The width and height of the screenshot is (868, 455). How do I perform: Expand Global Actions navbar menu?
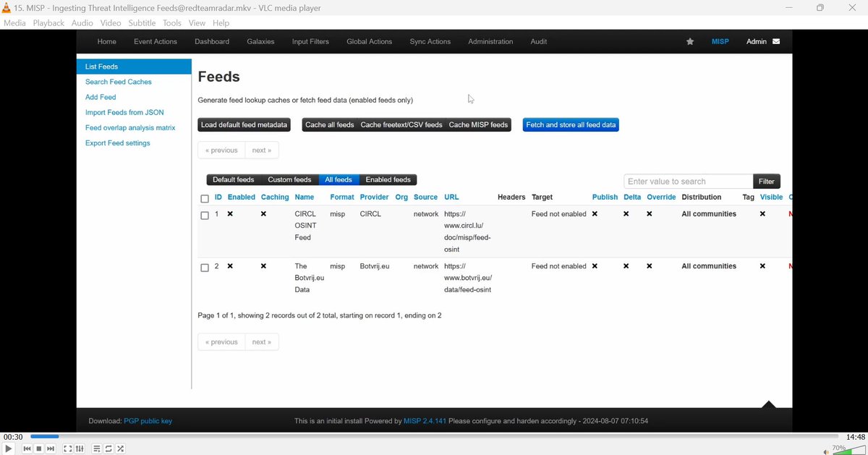(x=370, y=42)
